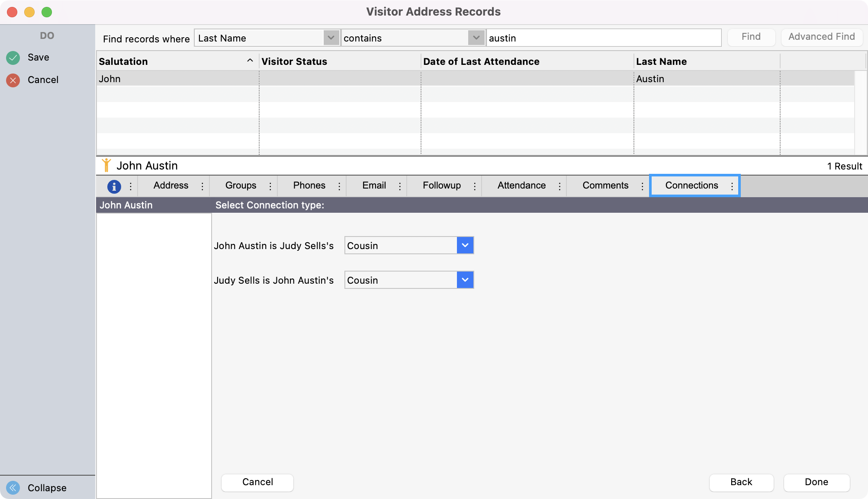Expand the contains operator dropdown
This screenshot has width=868, height=499.
pyautogui.click(x=476, y=38)
